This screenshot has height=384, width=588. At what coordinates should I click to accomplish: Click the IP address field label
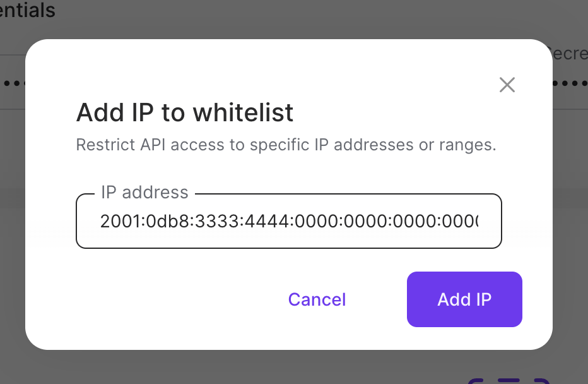click(x=144, y=192)
